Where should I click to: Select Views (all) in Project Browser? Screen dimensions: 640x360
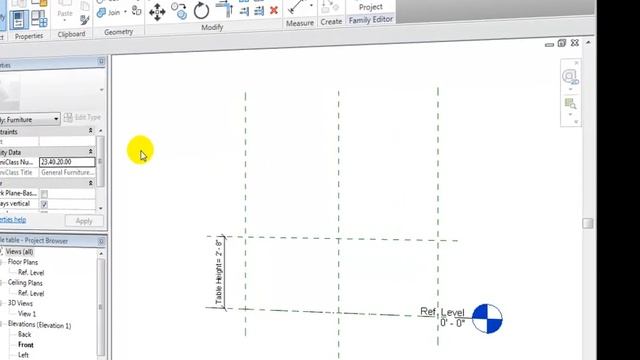[19, 252]
